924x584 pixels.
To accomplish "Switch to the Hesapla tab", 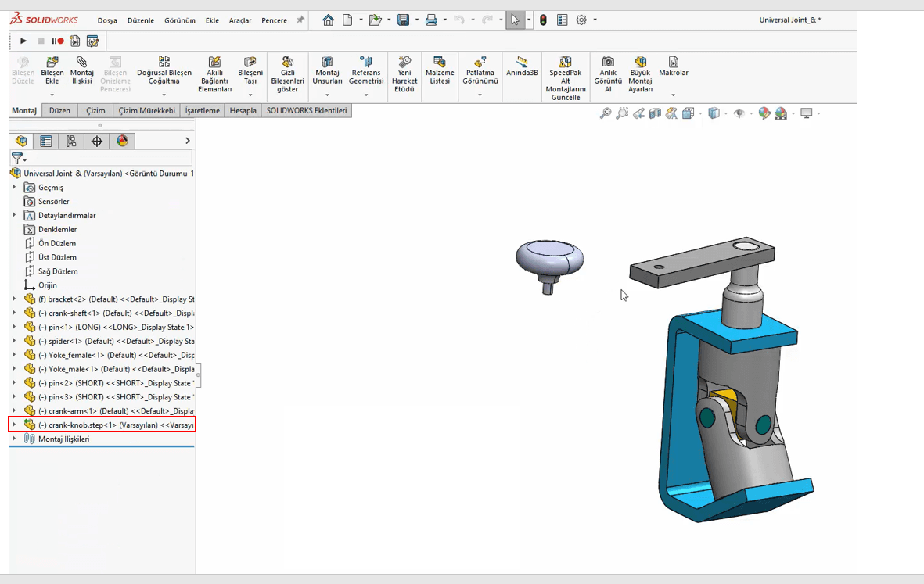I will (x=243, y=111).
